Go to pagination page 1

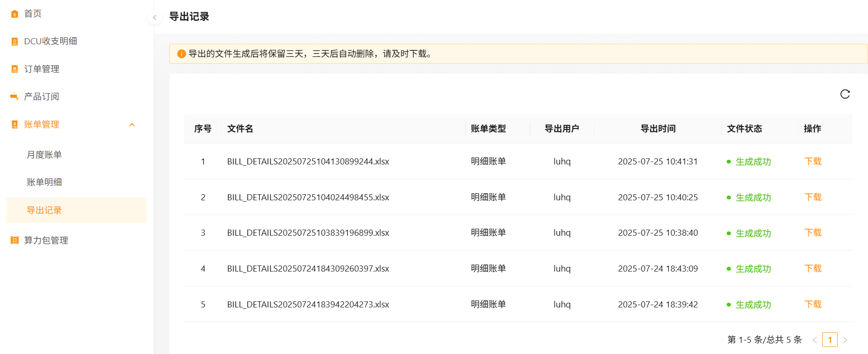[829, 340]
